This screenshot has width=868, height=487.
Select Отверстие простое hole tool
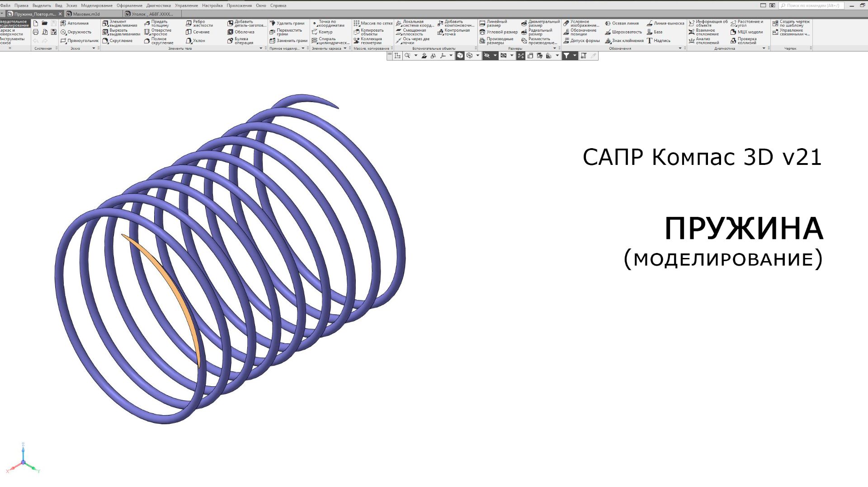[x=158, y=32]
